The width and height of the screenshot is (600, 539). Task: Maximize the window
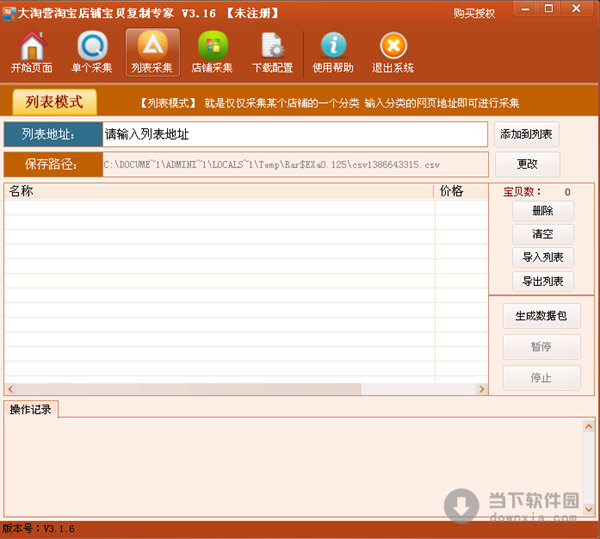tap(549, 8)
